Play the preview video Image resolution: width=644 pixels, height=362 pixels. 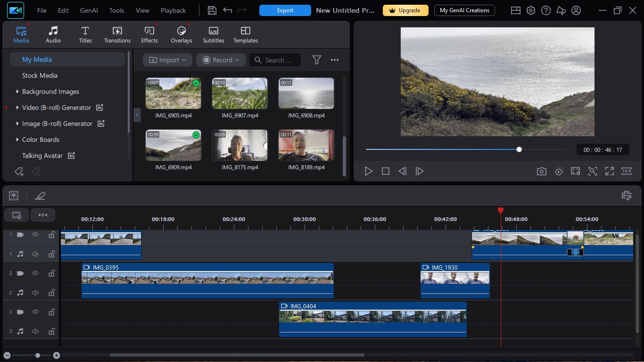point(369,172)
